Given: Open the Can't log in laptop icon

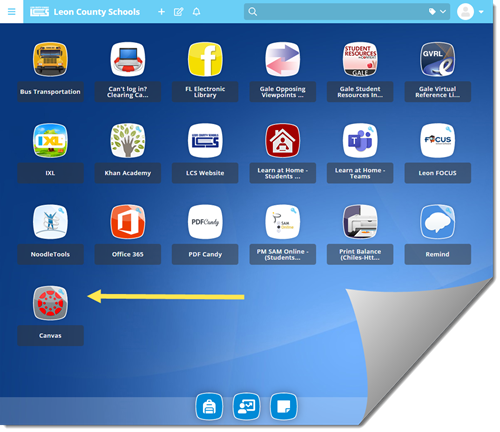Looking at the screenshot, I should click(128, 59).
